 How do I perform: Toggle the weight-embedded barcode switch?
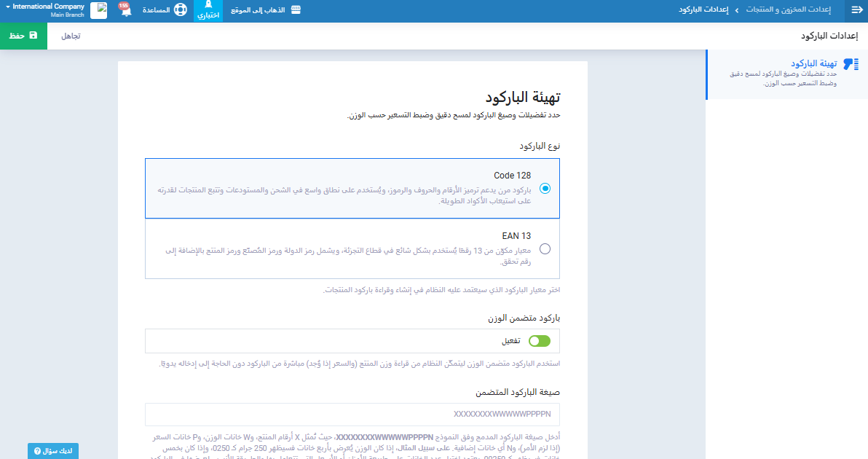coord(540,341)
